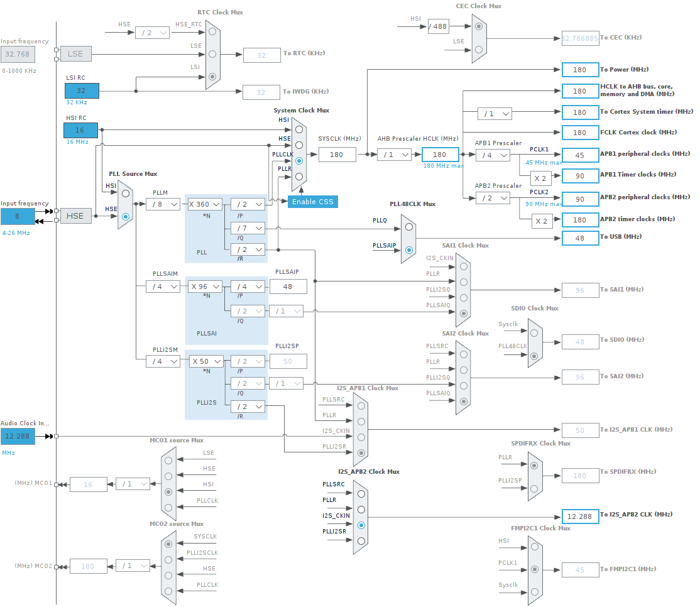The height and width of the screenshot is (607, 700).
Task: Expand main PLL /7 Q divider dropdown
Action: coord(247,227)
